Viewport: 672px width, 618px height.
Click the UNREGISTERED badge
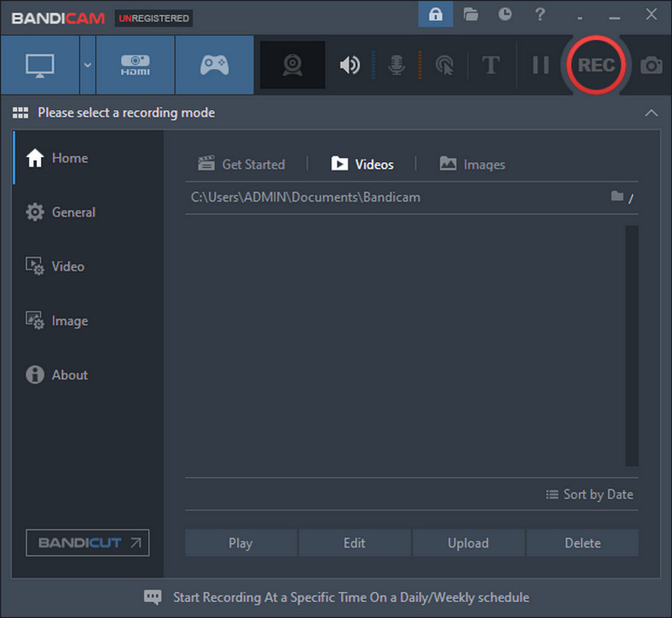pos(154,18)
